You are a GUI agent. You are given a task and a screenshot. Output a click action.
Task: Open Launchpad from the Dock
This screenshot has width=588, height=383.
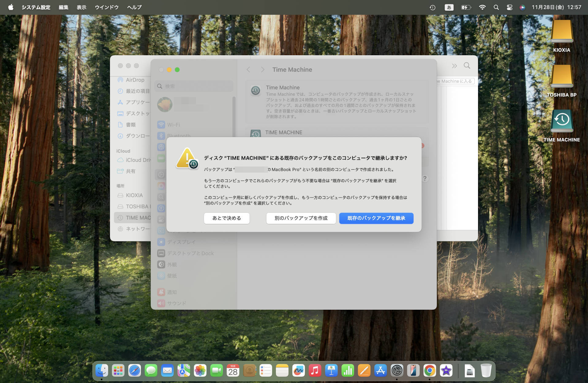(x=118, y=370)
